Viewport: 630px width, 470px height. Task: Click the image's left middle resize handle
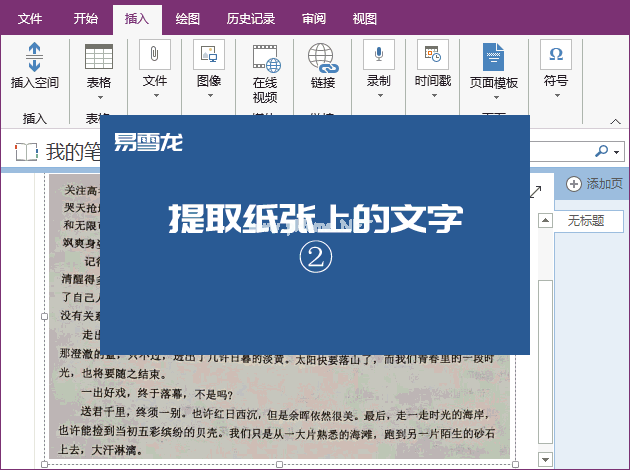[x=45, y=317]
